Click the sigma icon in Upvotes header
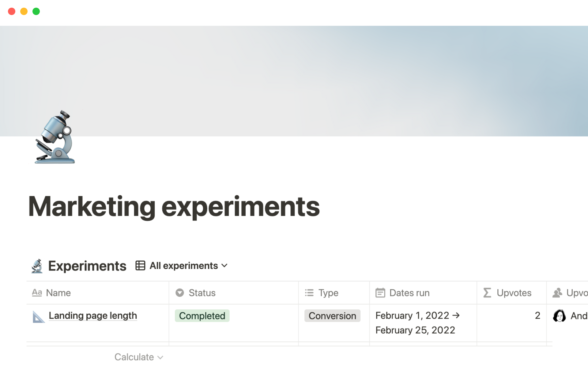This screenshot has width=588, height=368. click(x=487, y=293)
